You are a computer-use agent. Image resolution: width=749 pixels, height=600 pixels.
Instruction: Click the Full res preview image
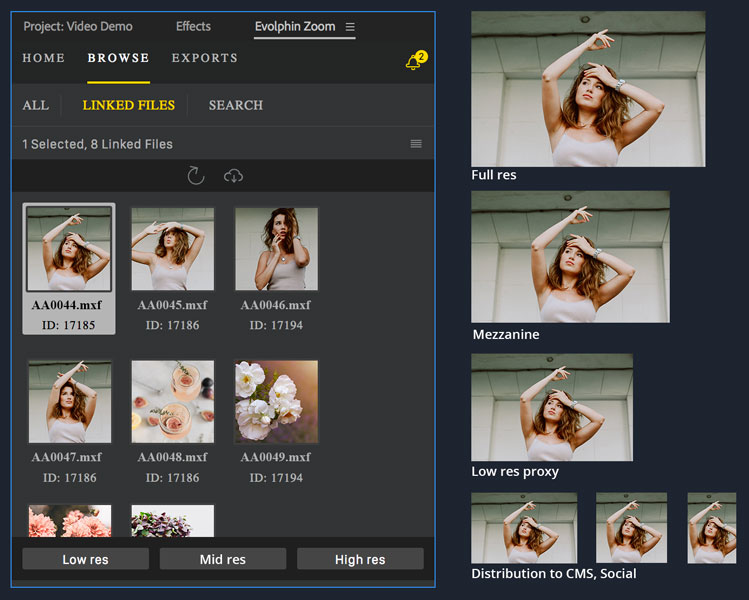pyautogui.click(x=588, y=89)
